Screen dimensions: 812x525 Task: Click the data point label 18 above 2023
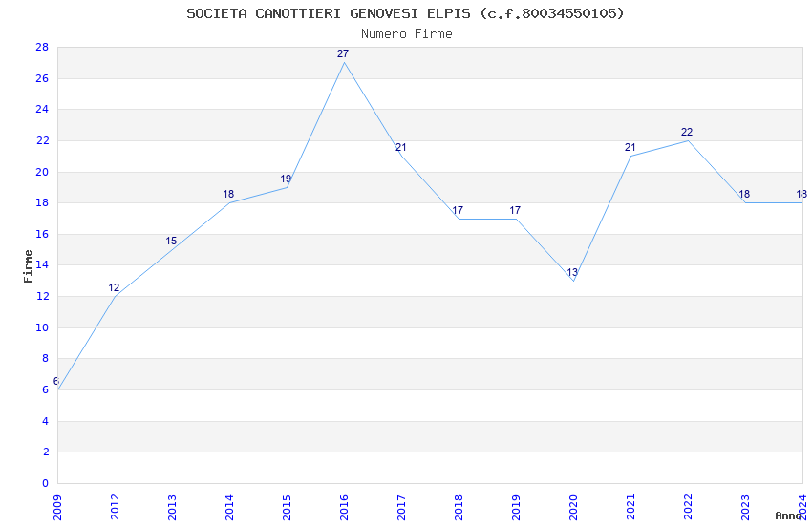coord(744,194)
